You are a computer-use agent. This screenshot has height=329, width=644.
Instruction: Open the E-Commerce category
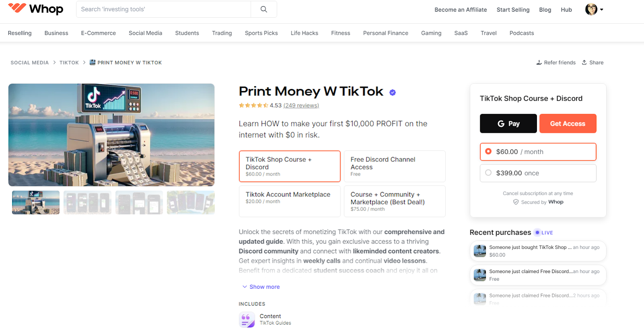tap(99, 33)
